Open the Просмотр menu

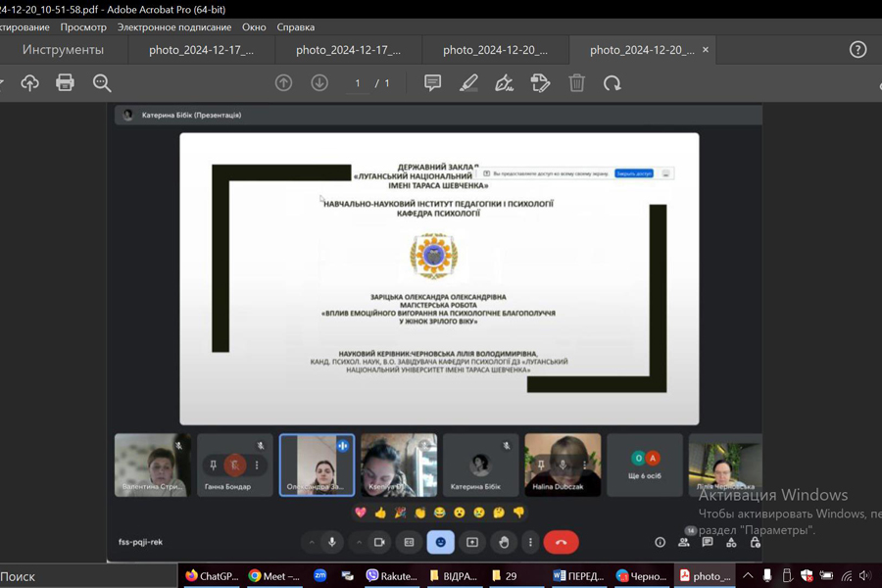click(83, 27)
